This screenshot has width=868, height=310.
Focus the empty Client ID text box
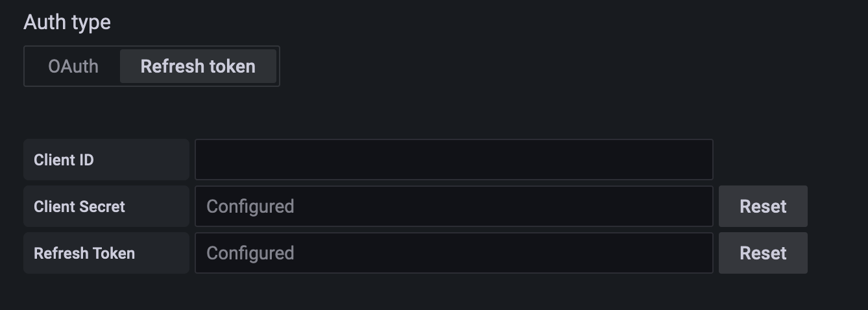click(x=453, y=160)
